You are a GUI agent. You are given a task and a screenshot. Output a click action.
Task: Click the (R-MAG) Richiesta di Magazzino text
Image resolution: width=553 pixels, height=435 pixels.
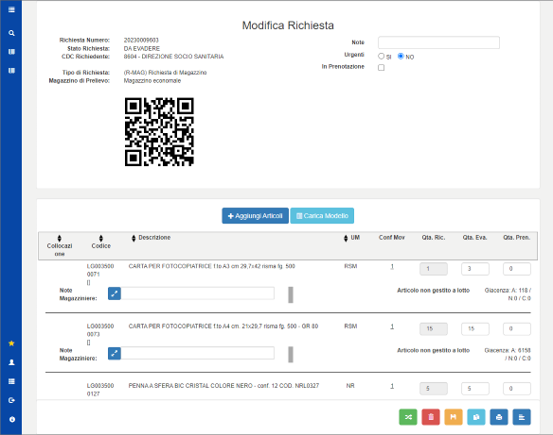pyautogui.click(x=165, y=73)
